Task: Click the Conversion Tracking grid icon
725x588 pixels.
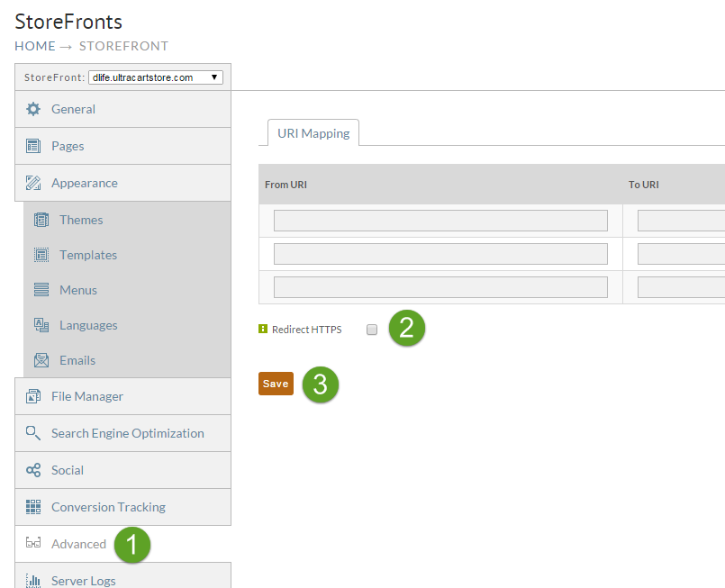Action: tap(33, 507)
